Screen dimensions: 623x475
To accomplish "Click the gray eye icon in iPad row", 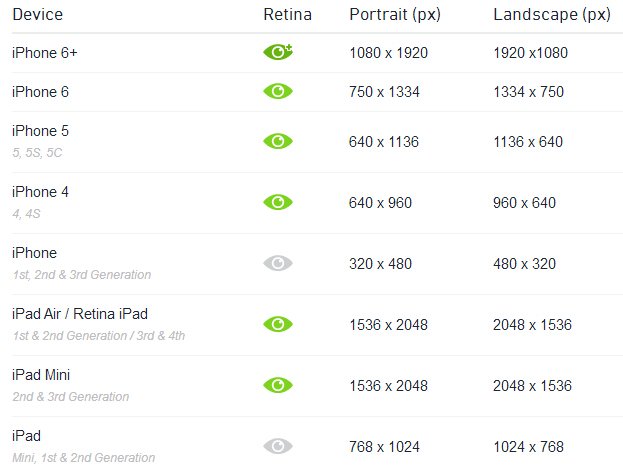I will [278, 446].
